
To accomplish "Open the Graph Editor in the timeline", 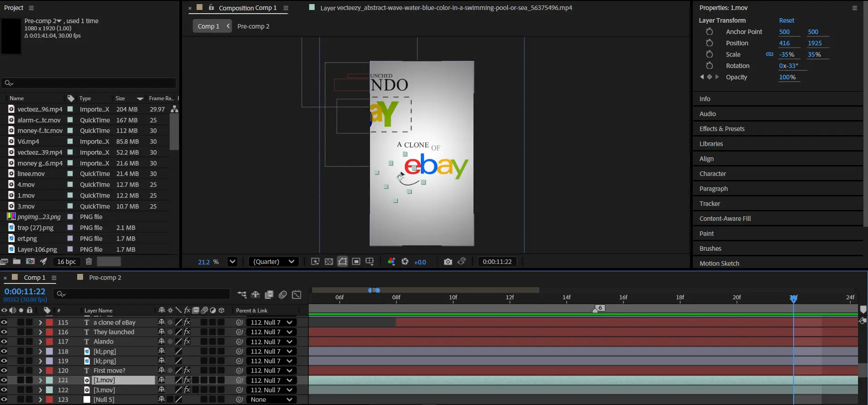I will click(296, 295).
